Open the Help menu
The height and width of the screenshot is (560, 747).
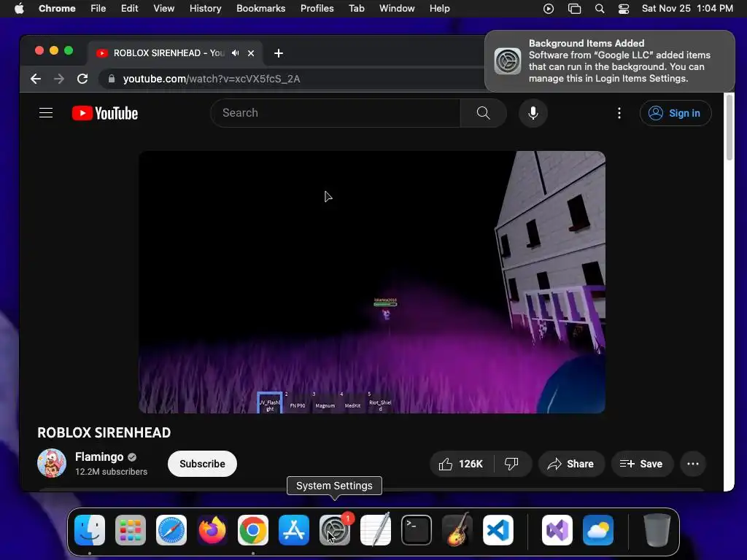(439, 9)
